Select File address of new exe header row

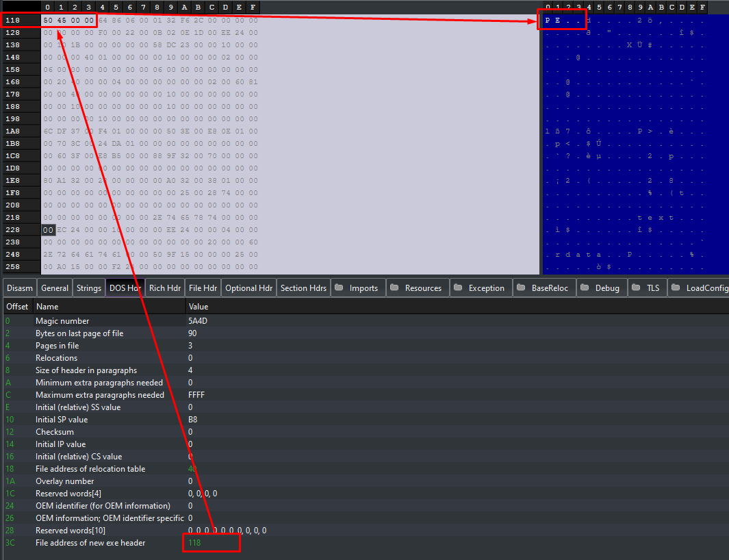(x=366, y=543)
